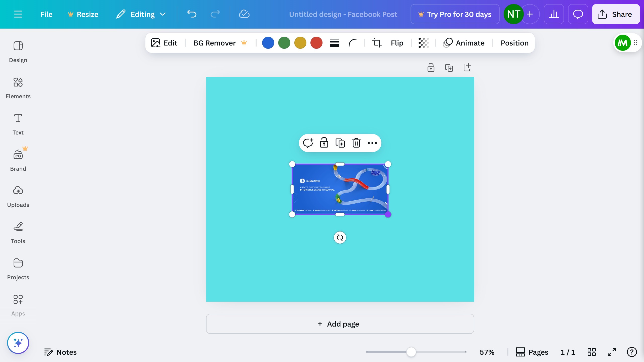Toggle the grid view in bottom bar
644x362 pixels.
[591, 352]
